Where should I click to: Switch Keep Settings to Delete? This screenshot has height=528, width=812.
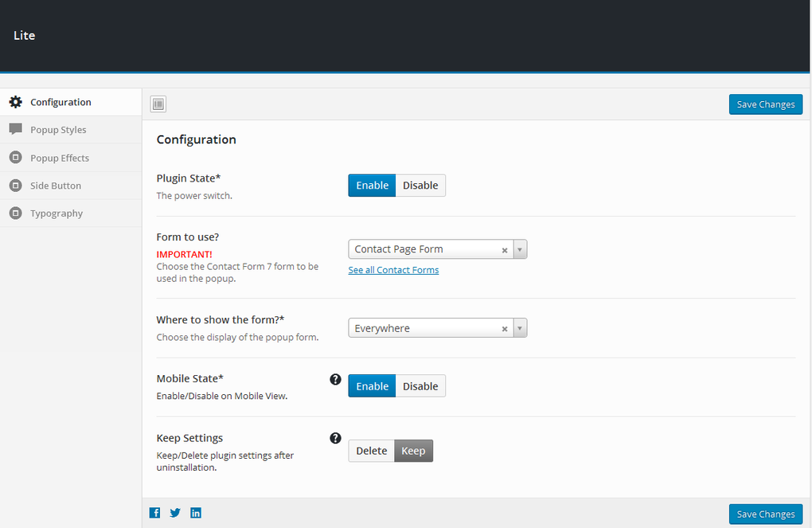point(371,450)
